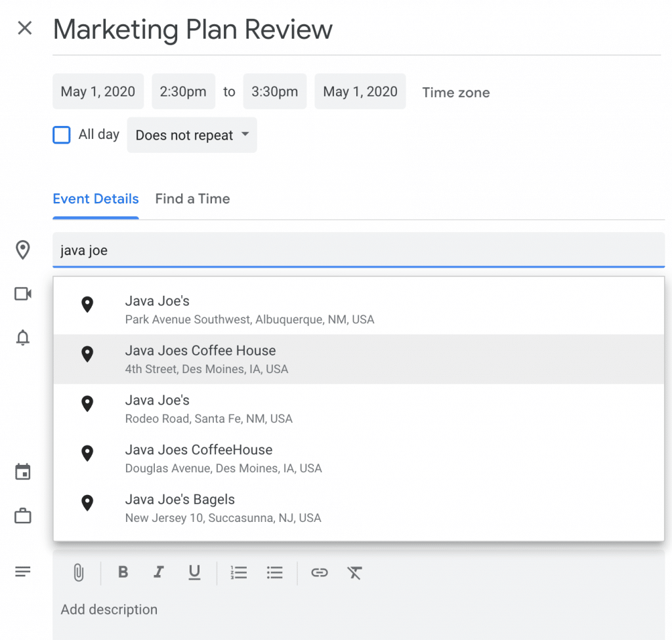Click the video conferencing camera icon

click(x=23, y=294)
